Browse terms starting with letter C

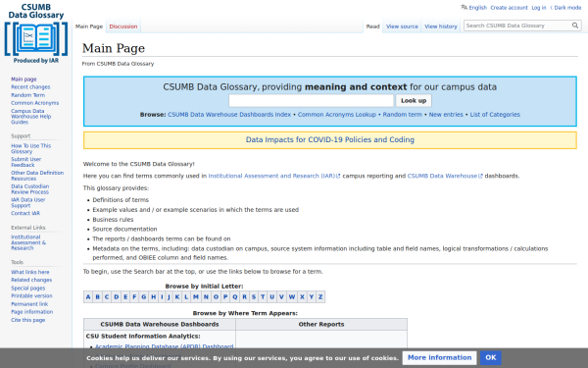pos(107,296)
